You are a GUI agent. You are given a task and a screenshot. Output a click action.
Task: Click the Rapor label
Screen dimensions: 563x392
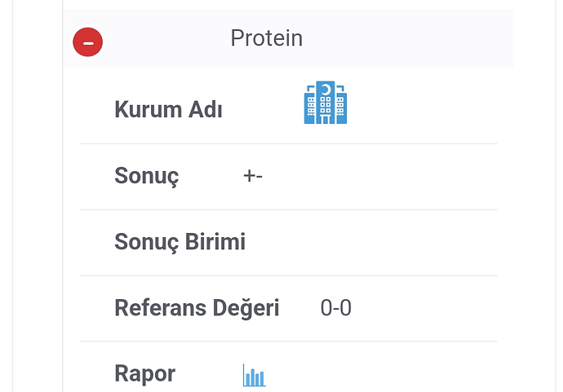click(x=144, y=374)
